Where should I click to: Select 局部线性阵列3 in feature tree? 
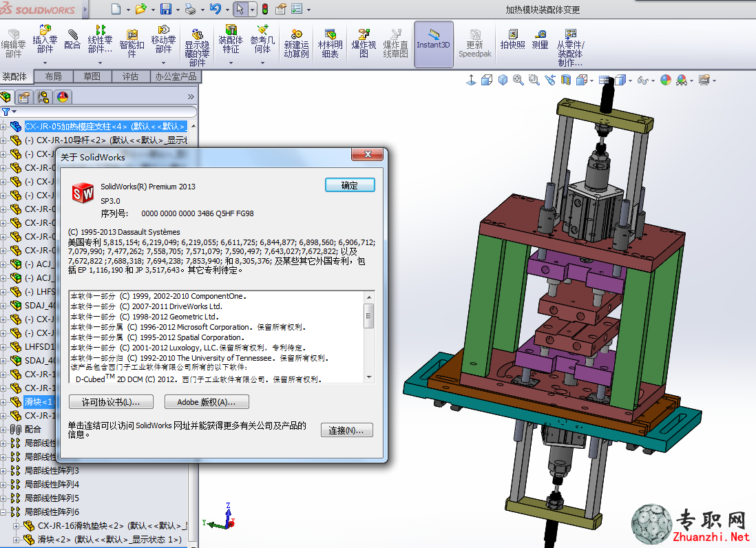[x=52, y=470]
